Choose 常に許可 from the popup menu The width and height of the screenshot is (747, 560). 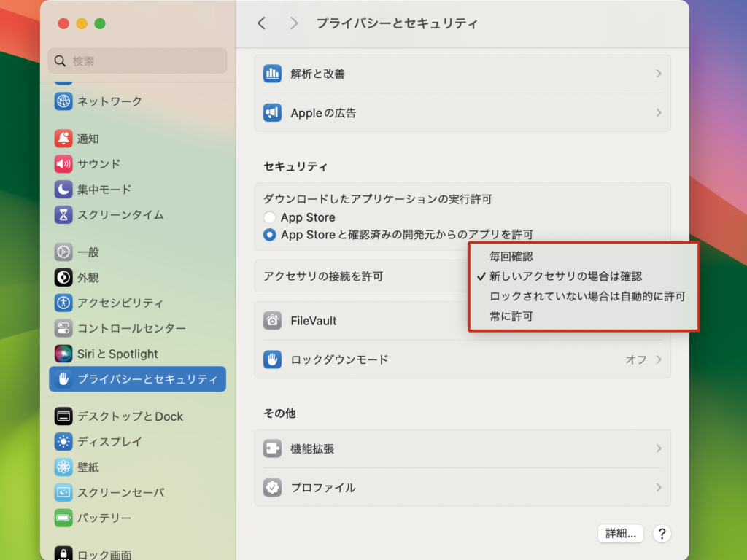[584, 316]
